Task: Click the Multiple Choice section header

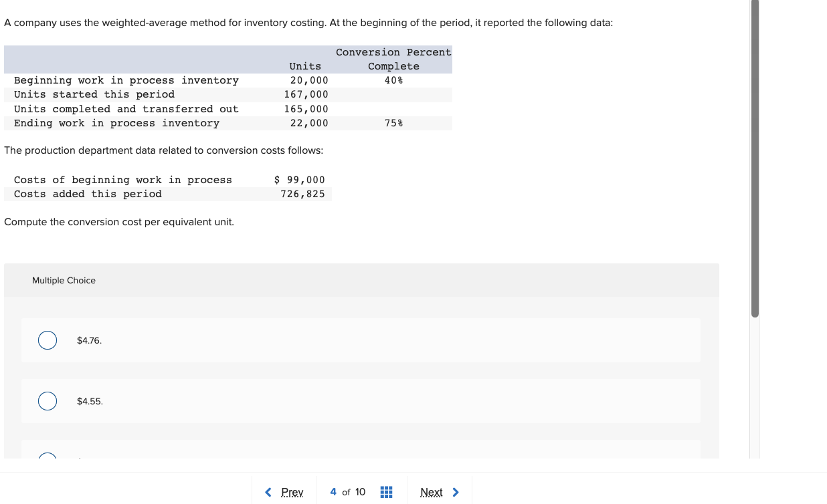Action: pyautogui.click(x=64, y=280)
